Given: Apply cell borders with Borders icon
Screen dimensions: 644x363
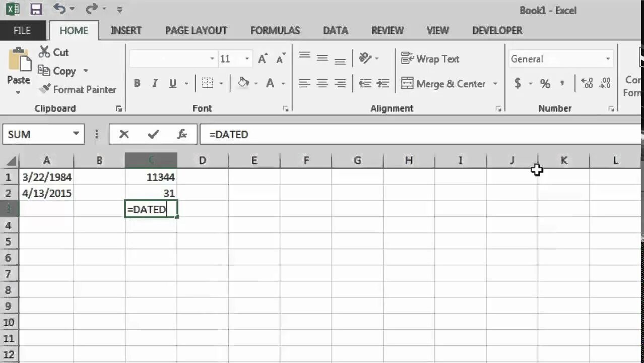Looking at the screenshot, I should coord(207,84).
